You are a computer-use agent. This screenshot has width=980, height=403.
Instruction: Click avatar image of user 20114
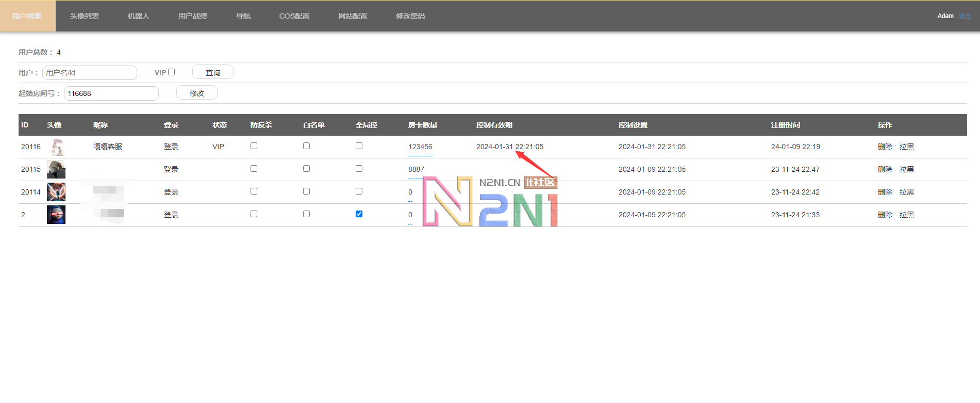(56, 192)
